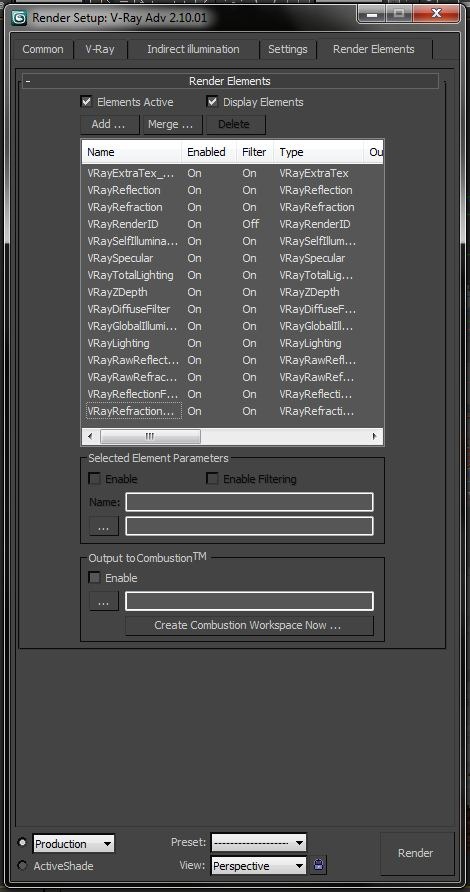Click the Enabled column header
The image size is (470, 892).
[209, 152]
